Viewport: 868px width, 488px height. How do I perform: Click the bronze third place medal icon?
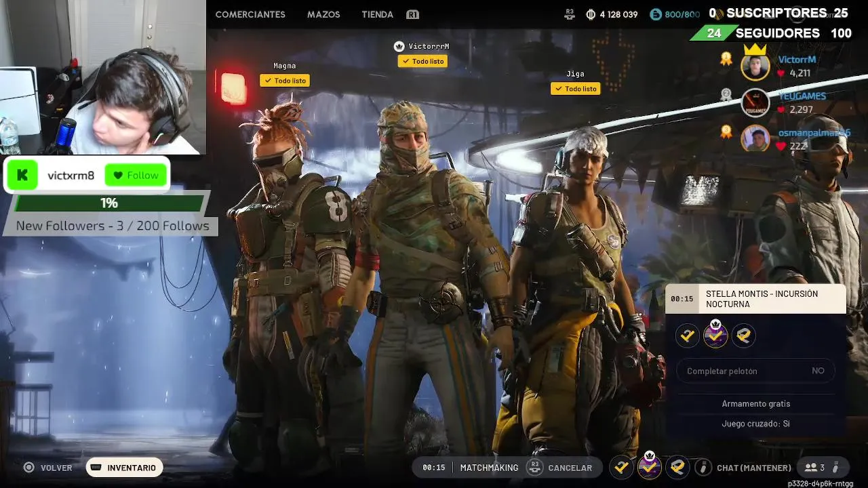point(726,131)
